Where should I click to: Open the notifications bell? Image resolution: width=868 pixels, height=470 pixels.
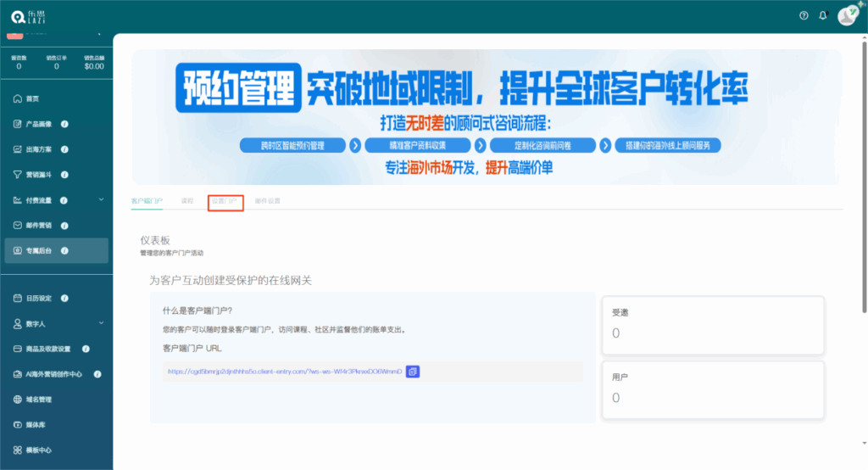(x=822, y=15)
